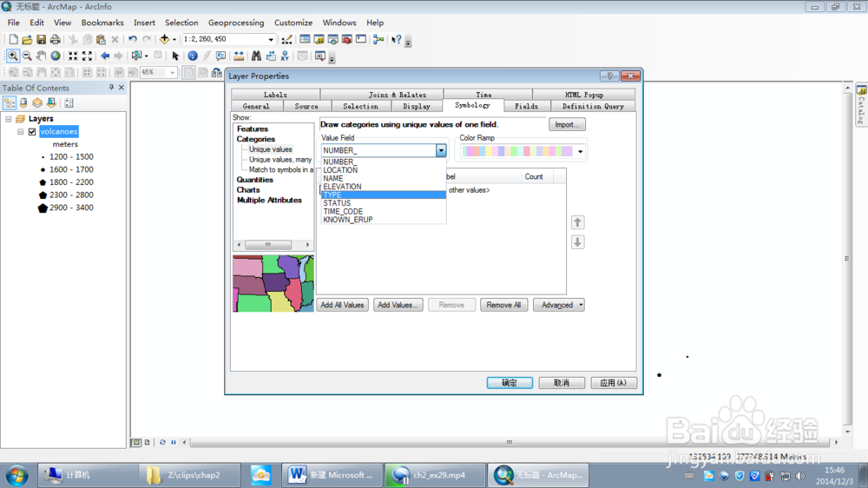The height and width of the screenshot is (488, 868).
Task: Choose the Pan hand tool
Action: [41, 56]
